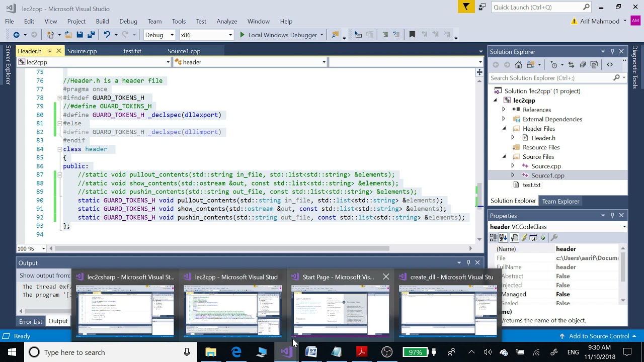Screen dimensions: 644x362
Task: Open the Analyze menu
Action: click(227, 21)
